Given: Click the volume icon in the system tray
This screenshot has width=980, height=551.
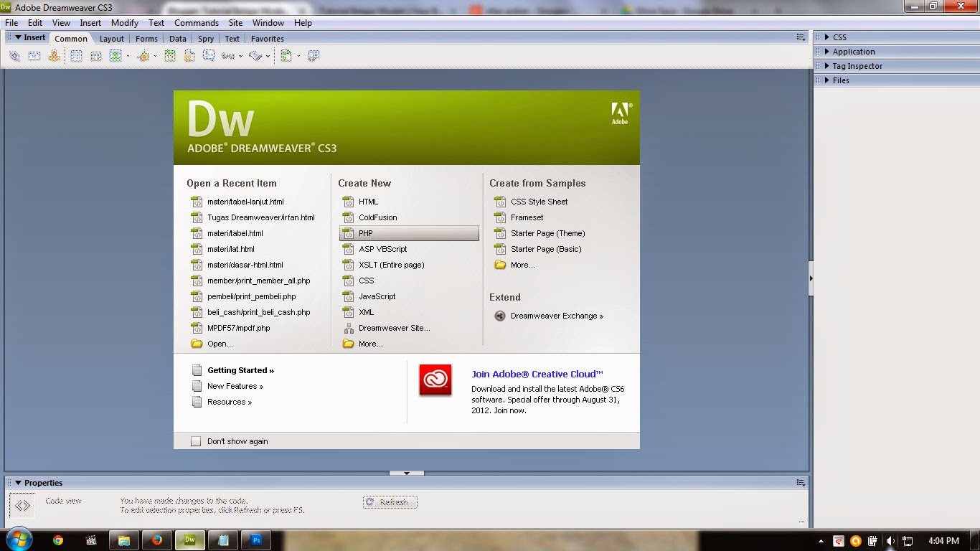Looking at the screenshot, I should (x=890, y=541).
